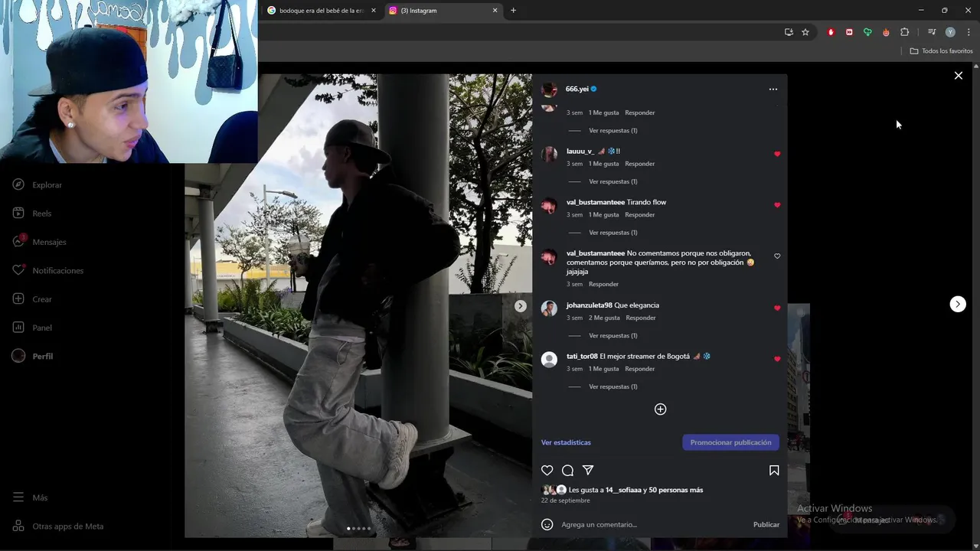Focus the Agrega un comentario field
The image size is (980, 551).
[x=652, y=524]
